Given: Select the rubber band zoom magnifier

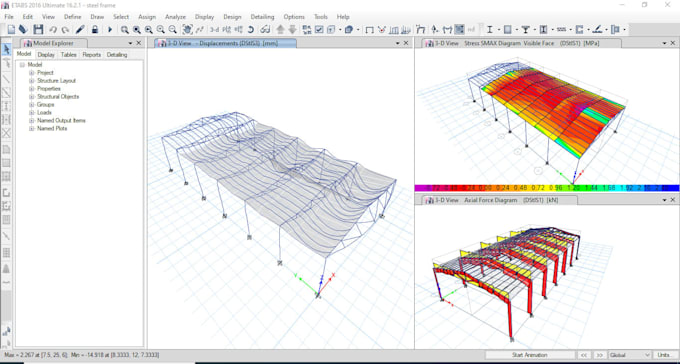Looking at the screenshot, I should (x=124, y=30).
